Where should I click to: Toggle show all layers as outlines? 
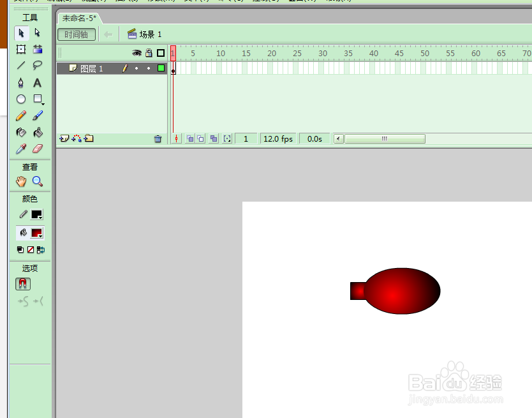click(161, 53)
